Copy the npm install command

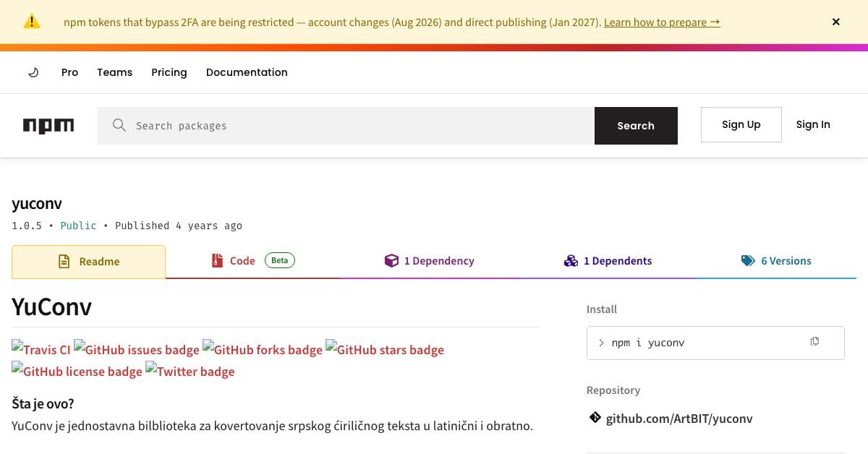coord(814,342)
